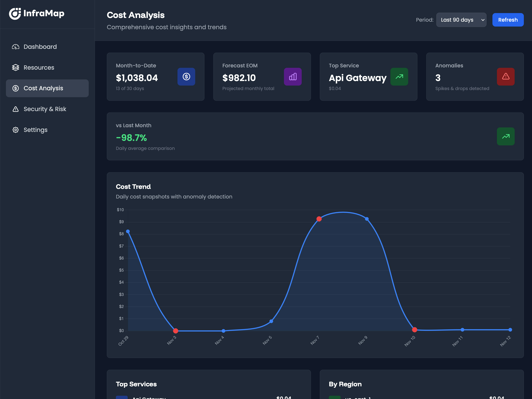Click the red anomaly alert icon on Anomalies card
532x399 pixels.
(505, 77)
